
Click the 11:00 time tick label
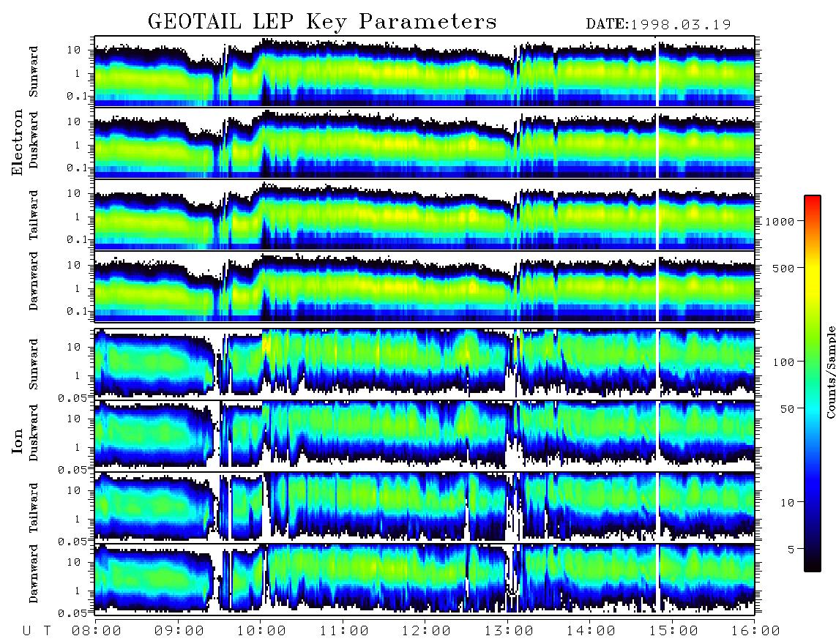(x=344, y=631)
